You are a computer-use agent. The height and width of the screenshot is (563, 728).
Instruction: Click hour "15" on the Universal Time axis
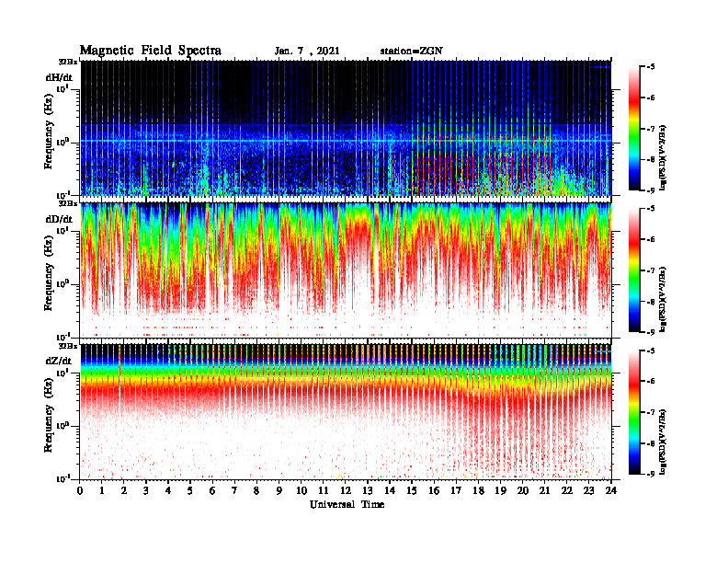coord(412,490)
